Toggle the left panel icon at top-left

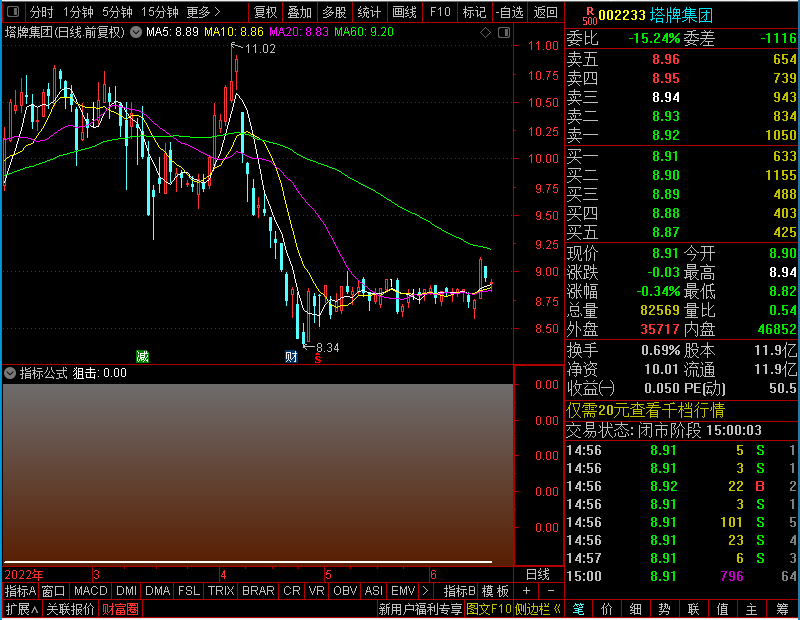pyautogui.click(x=13, y=11)
